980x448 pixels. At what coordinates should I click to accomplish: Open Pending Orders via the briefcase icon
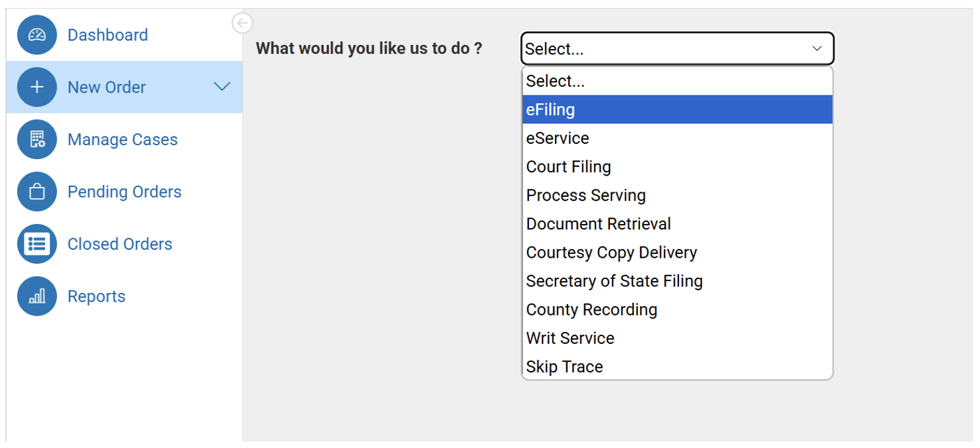[x=36, y=192]
